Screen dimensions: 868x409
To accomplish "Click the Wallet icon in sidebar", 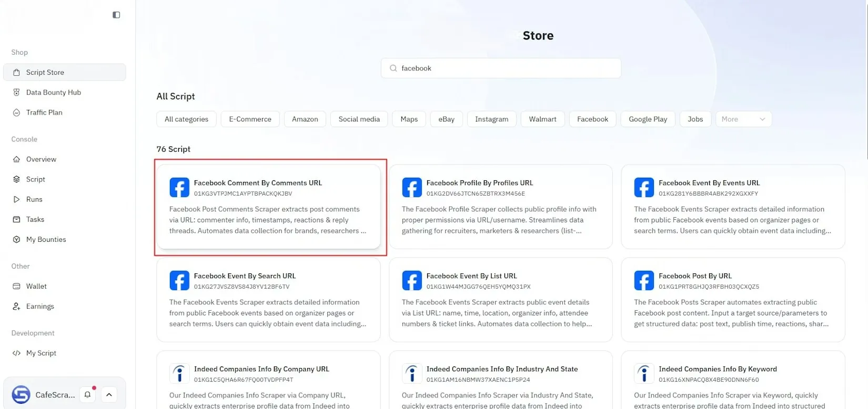I will [16, 287].
